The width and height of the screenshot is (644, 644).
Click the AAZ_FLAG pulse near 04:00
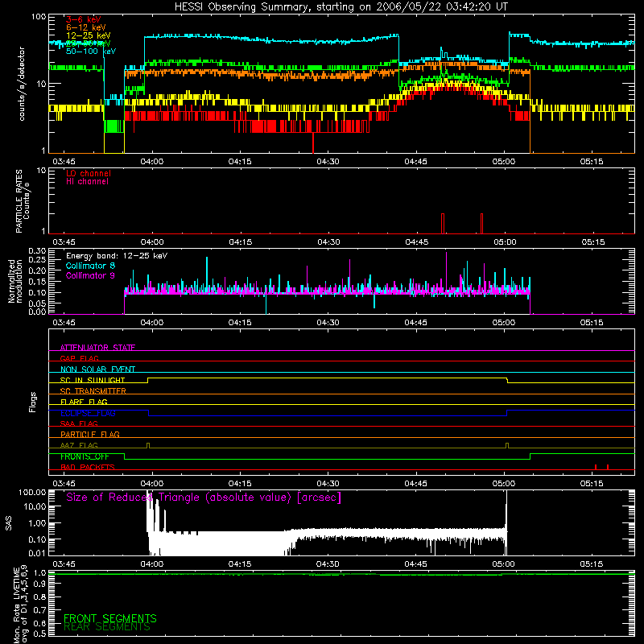pyautogui.click(x=148, y=446)
